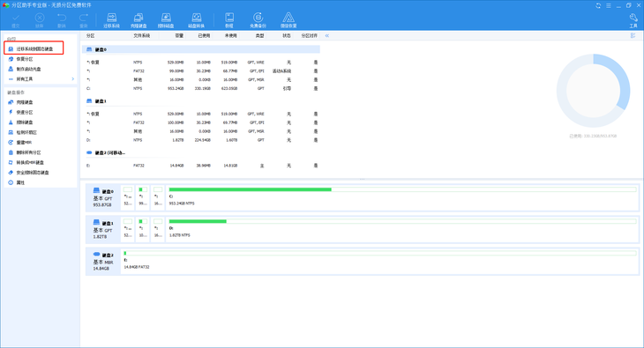Start 迁移系统到固态硬盘 wizard in sidebar
Screen dimensions: 644x348
[x=34, y=48]
